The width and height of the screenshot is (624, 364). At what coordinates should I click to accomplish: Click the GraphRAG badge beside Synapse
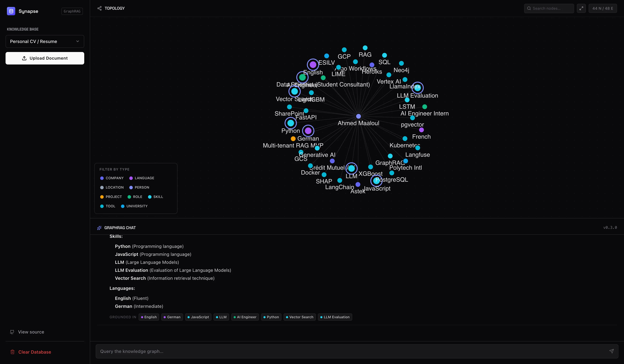point(72,11)
